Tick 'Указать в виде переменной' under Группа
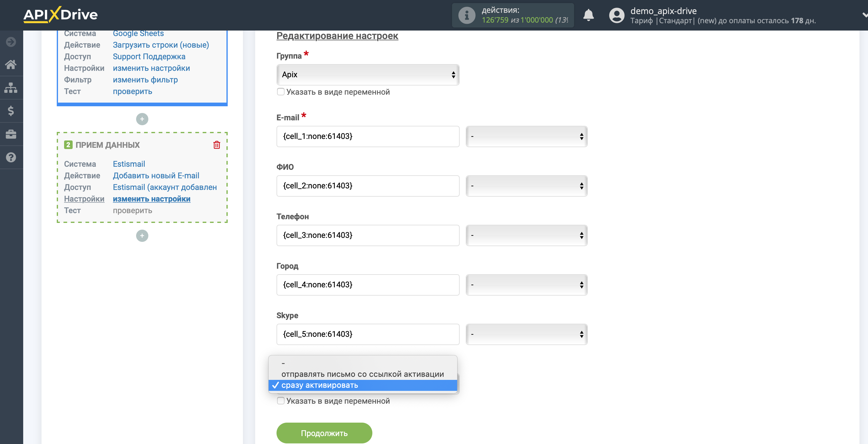 (x=280, y=92)
